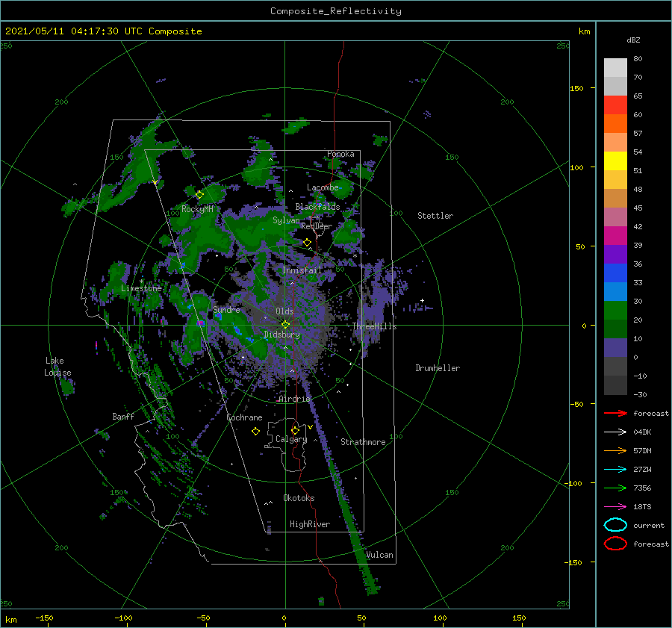
Task: Click the magenta 39-42 dBZ swatch
Action: (615, 236)
